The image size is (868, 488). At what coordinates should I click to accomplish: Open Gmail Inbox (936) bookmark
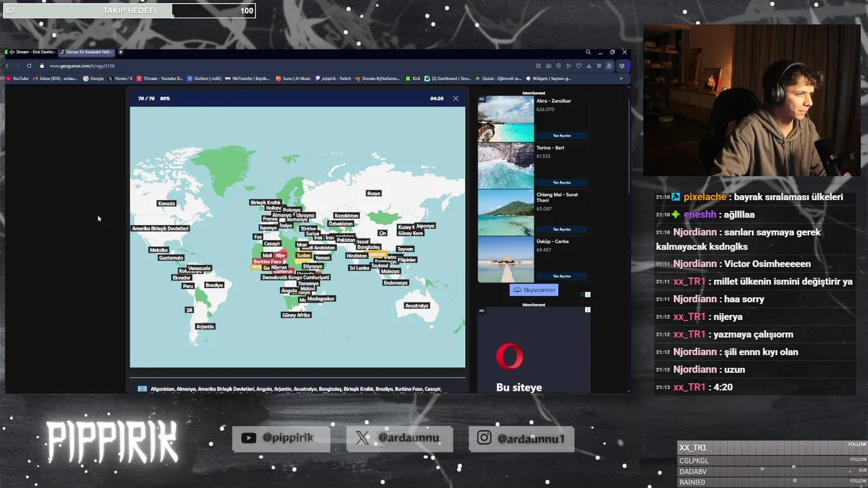pyautogui.click(x=55, y=79)
